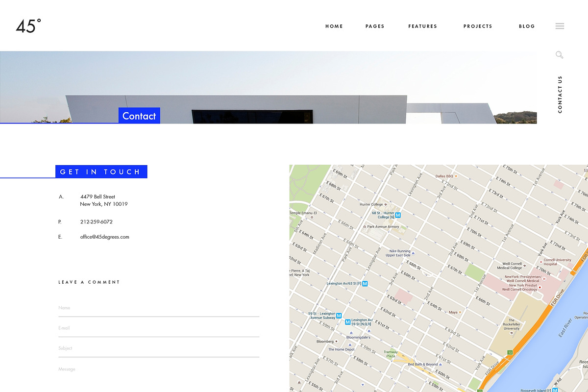Open the PAGES menu item
Screen dimensions: 588x392
375,26
